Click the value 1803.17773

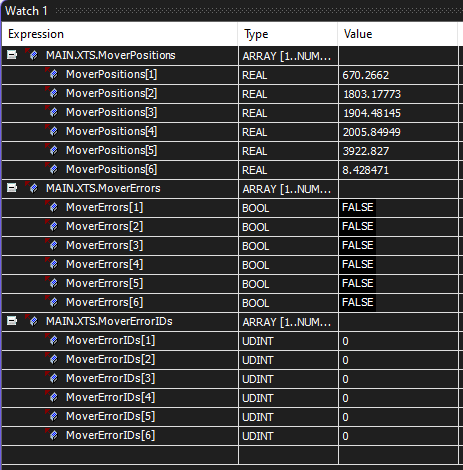click(372, 94)
